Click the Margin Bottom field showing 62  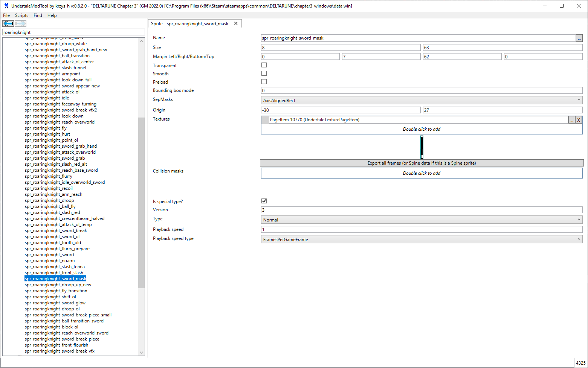(x=462, y=57)
